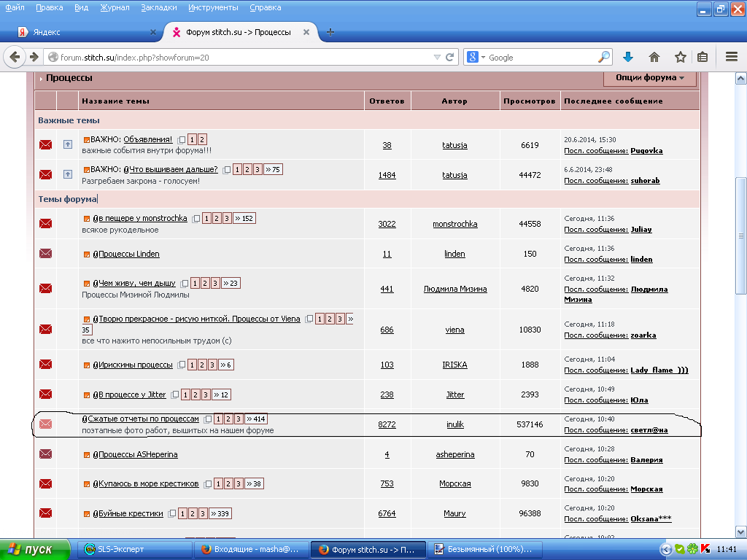This screenshot has height=560, width=747.
Task: Click the back navigation arrow
Action: 15,57
